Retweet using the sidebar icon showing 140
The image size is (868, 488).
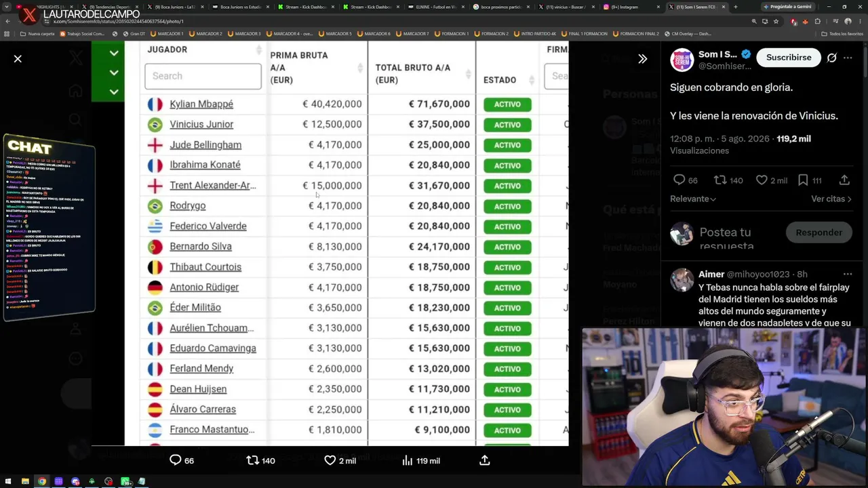(720, 180)
